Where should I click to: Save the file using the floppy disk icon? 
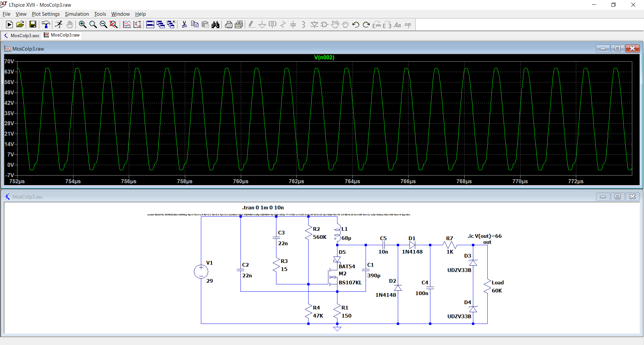click(x=33, y=24)
